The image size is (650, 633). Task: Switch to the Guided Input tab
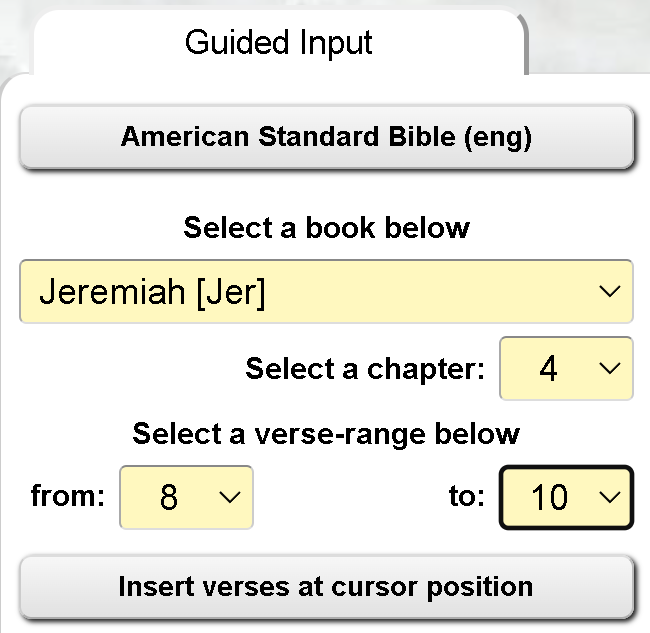278,42
